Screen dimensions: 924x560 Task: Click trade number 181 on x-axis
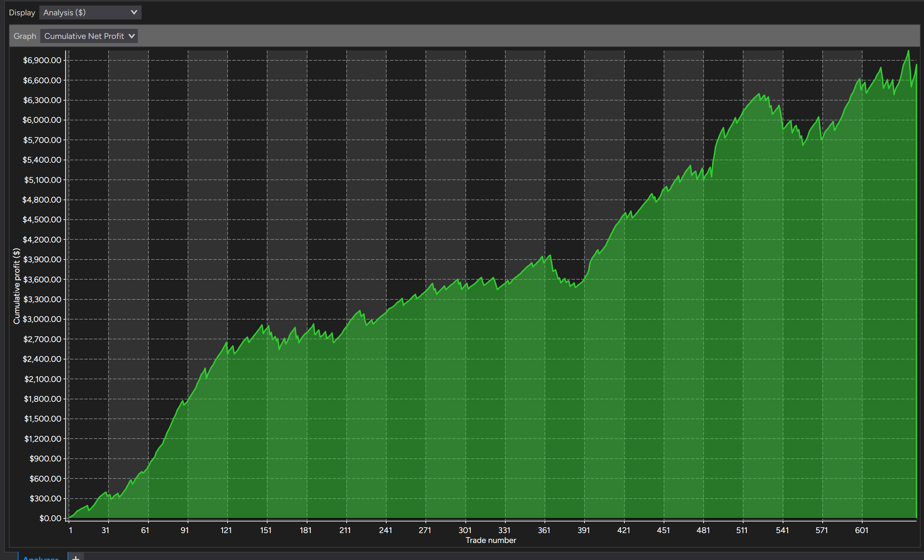click(x=306, y=530)
